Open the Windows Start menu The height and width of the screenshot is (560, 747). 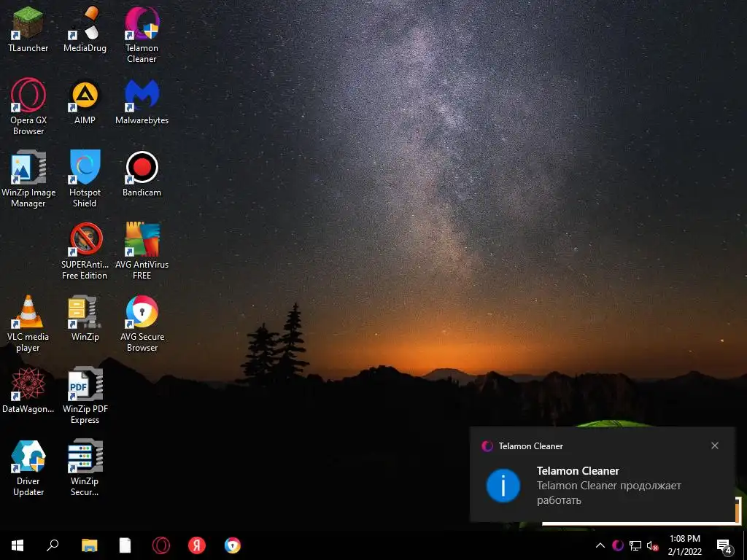coord(18,545)
